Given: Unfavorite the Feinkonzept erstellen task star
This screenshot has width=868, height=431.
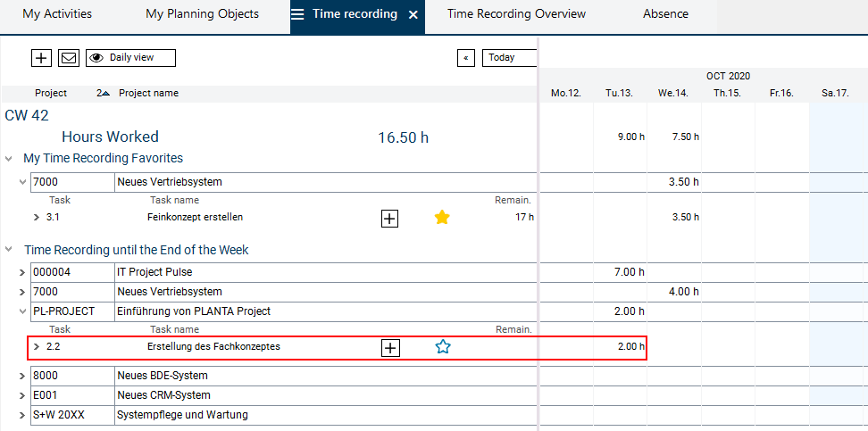Looking at the screenshot, I should 442,217.
